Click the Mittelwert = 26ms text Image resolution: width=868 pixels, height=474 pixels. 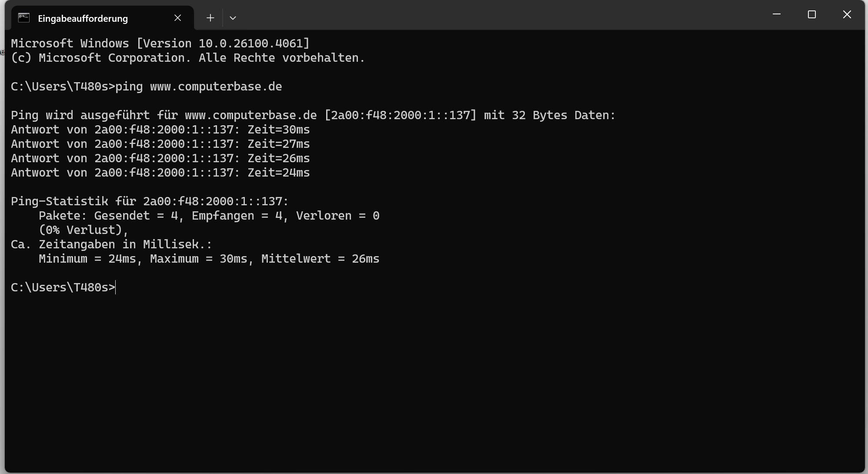pos(320,258)
